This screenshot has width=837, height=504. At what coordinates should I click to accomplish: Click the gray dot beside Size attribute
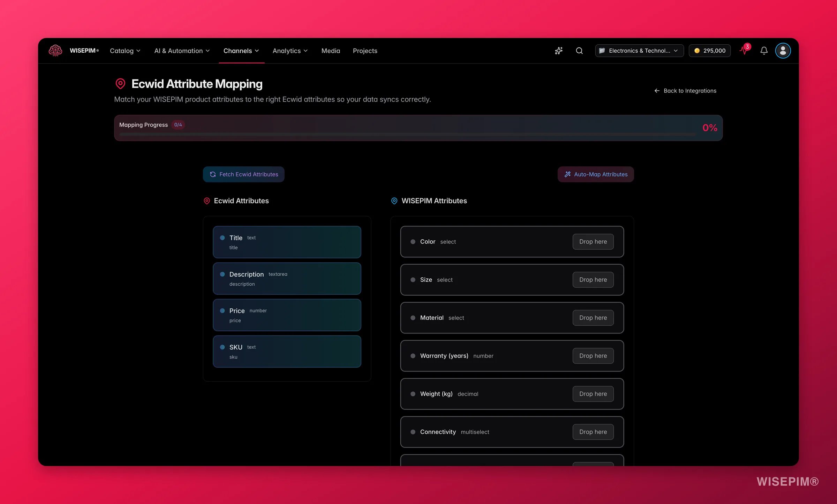click(413, 280)
